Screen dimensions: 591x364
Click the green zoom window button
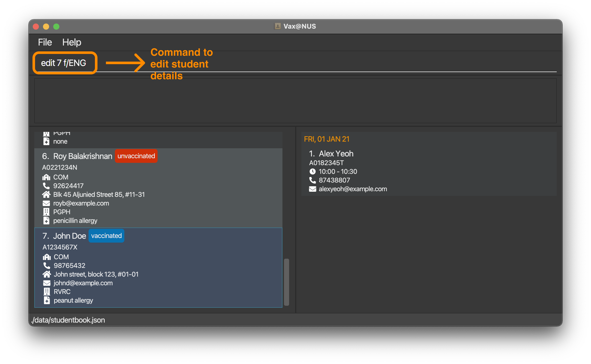(56, 26)
